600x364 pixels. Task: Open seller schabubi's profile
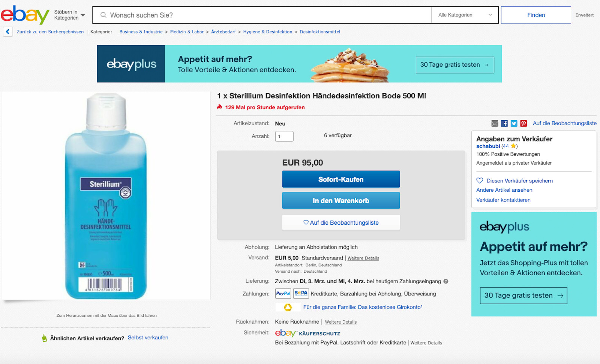point(488,146)
